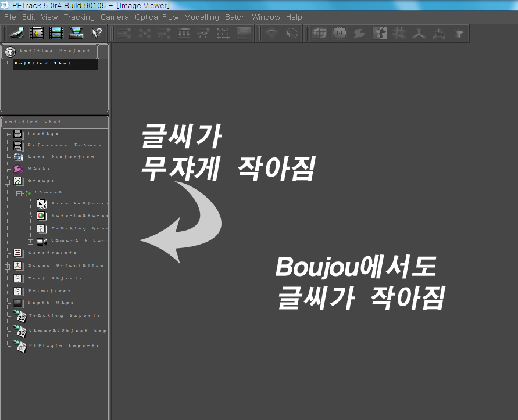The width and height of the screenshot is (518, 420).
Task: Open the Batch menu
Action: 235,17
